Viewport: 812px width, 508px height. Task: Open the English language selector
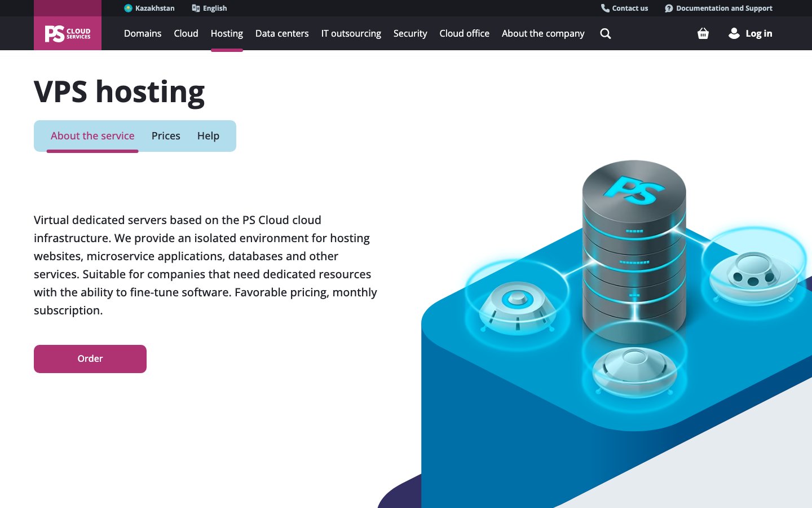(209, 8)
